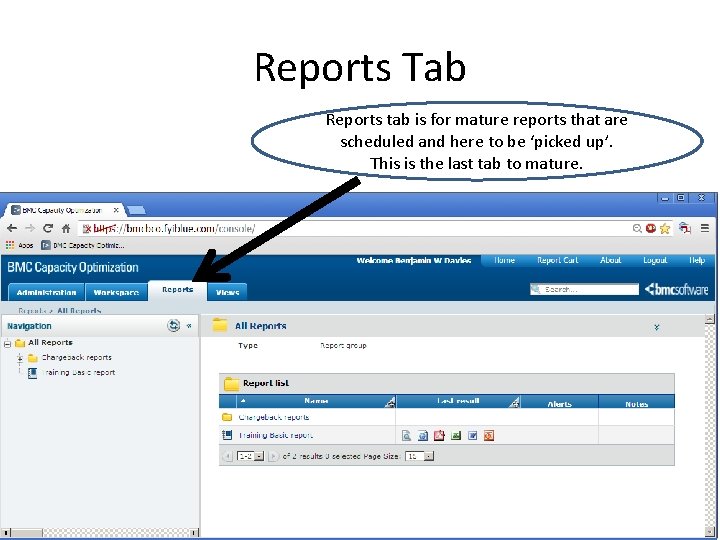Select Chargeback reports in navigation tree
Image resolution: width=720 pixels, height=540 pixels.
76,357
